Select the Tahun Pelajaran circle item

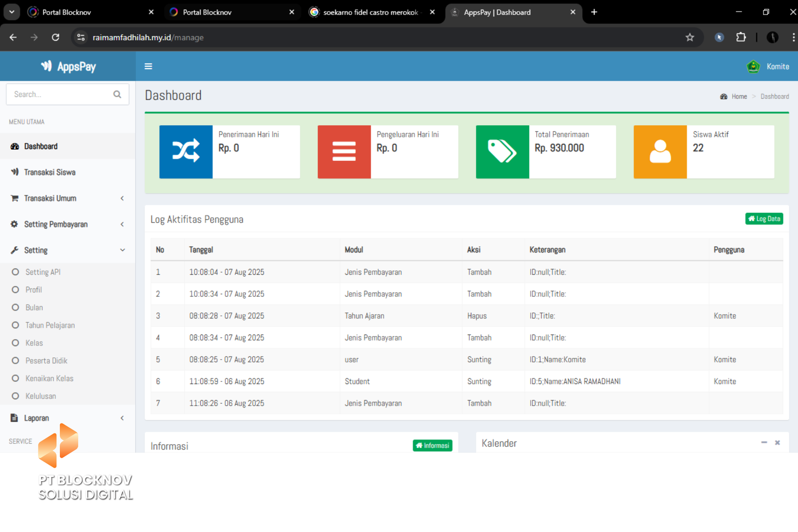point(50,325)
